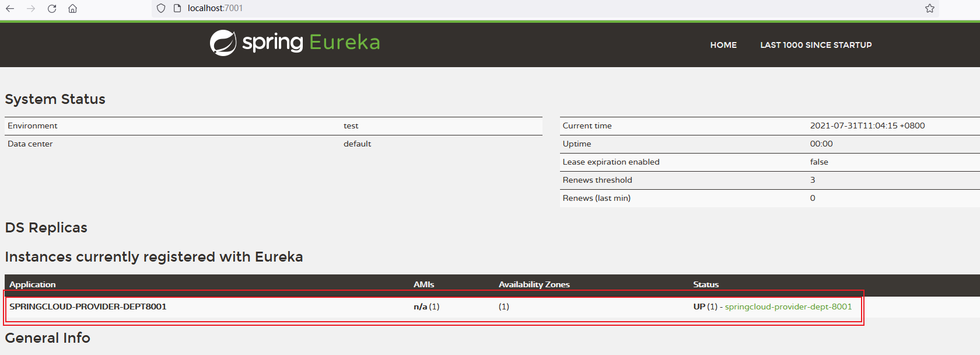
Task: Click the AMIs column header
Action: coord(424,284)
